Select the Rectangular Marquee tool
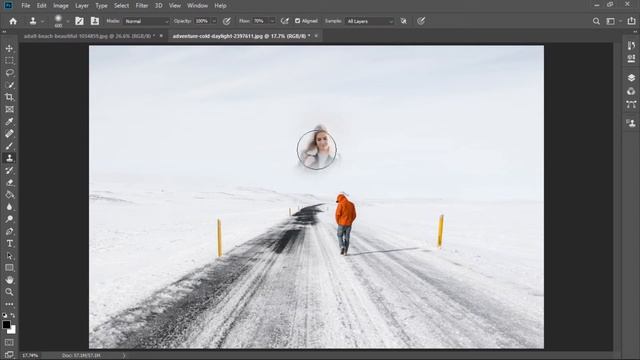Image resolution: width=640 pixels, height=360 pixels. 9,60
